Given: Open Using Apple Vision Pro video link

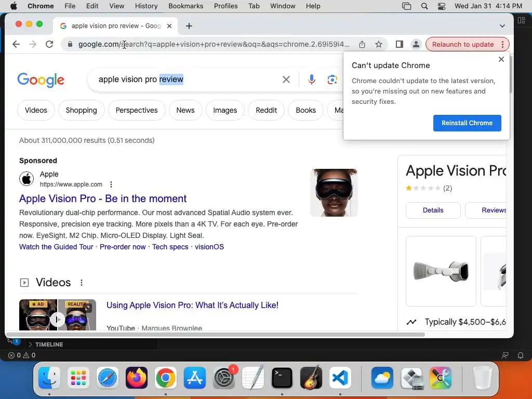Looking at the screenshot, I should 192,305.
